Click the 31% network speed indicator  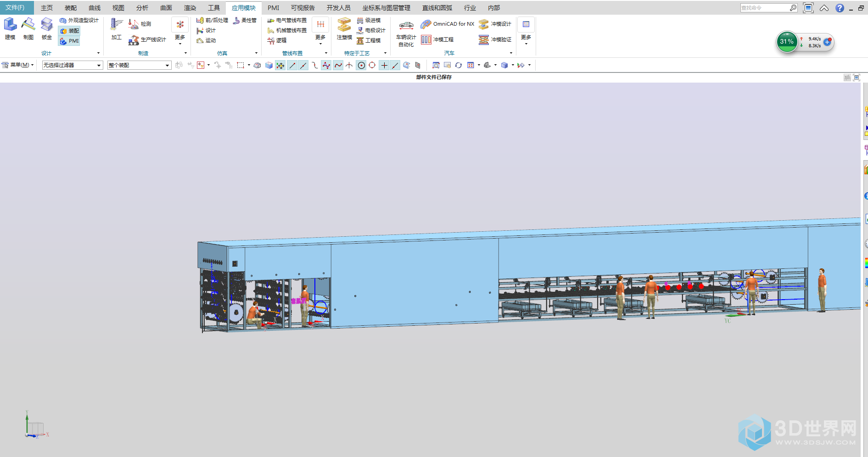pos(787,41)
